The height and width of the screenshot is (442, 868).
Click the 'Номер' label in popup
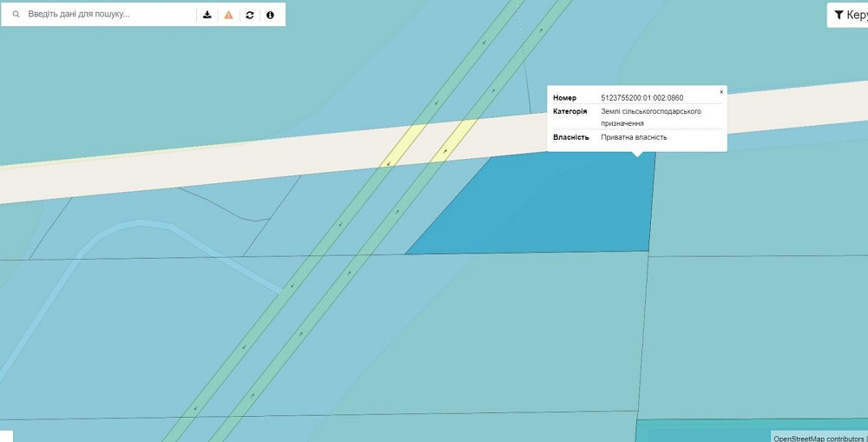tap(564, 98)
